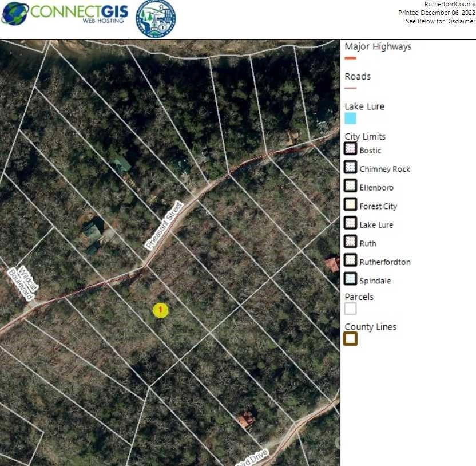Image resolution: width=476 pixels, height=466 pixels.
Task: Select the Chimney Rock legend icon
Action: coord(350,167)
